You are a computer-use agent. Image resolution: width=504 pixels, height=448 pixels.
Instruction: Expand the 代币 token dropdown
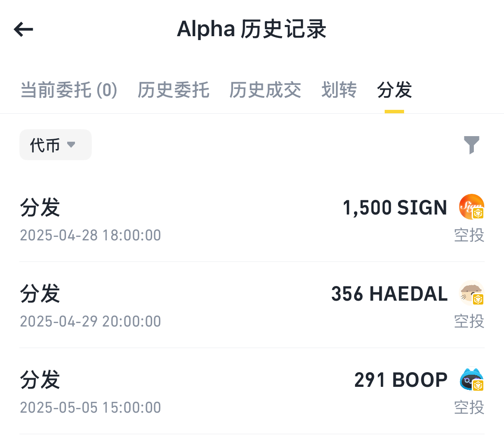[56, 145]
